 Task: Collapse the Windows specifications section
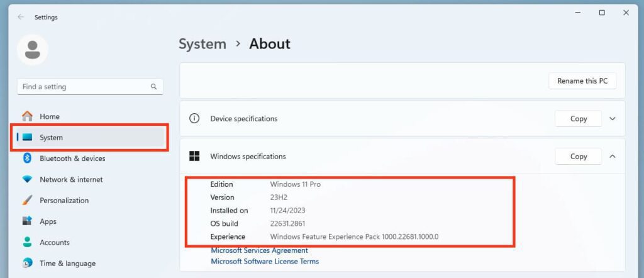[613, 157]
